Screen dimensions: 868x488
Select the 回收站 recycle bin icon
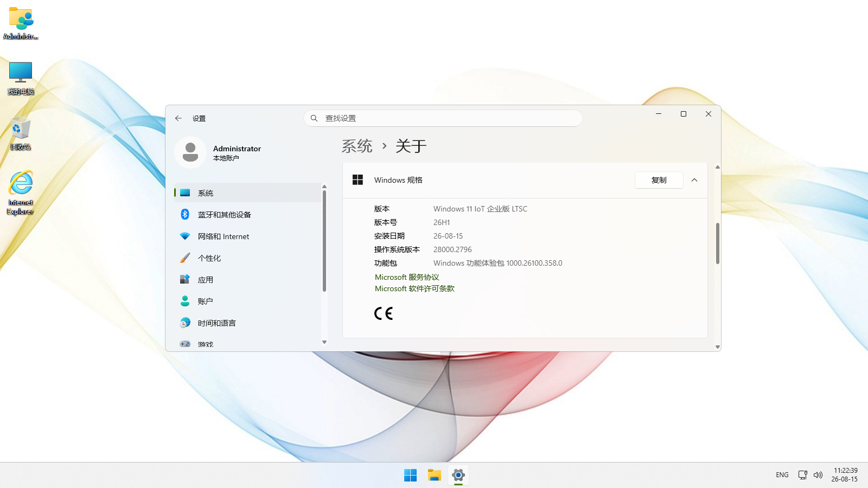pyautogui.click(x=21, y=133)
